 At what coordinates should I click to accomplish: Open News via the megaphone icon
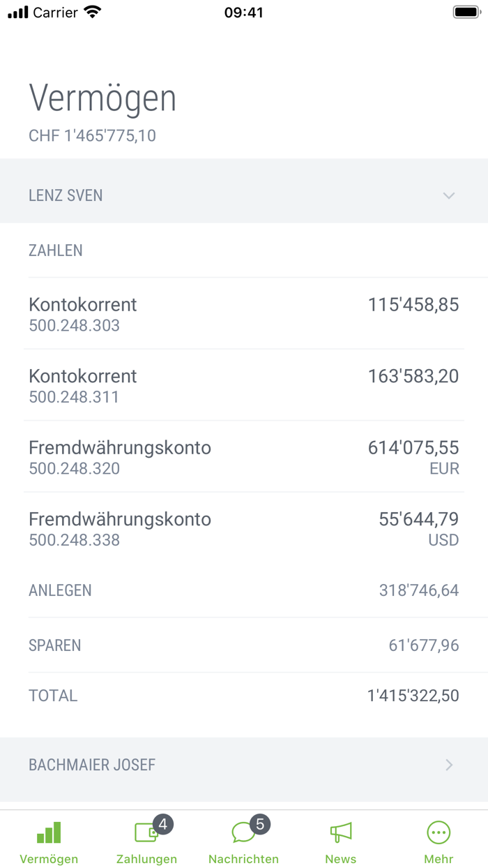tap(341, 832)
